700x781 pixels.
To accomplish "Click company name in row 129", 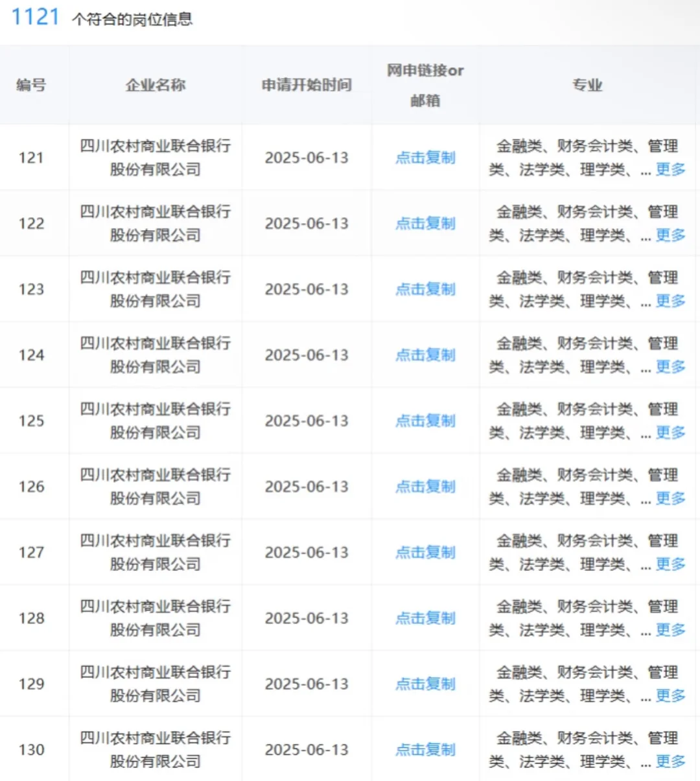I will [x=156, y=684].
